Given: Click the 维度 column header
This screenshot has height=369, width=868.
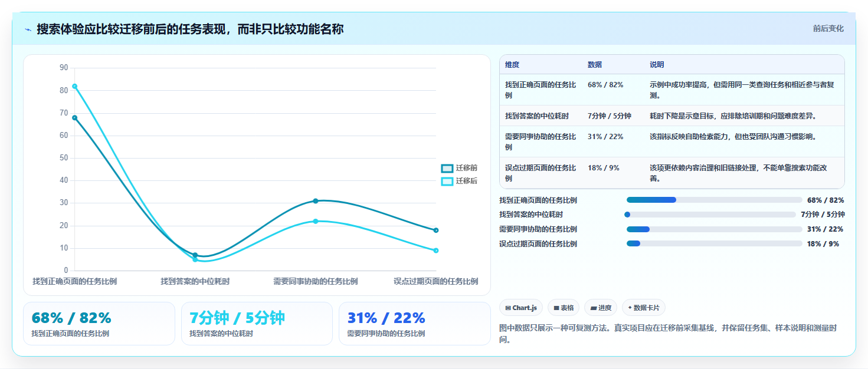Looking at the screenshot, I should [x=512, y=65].
